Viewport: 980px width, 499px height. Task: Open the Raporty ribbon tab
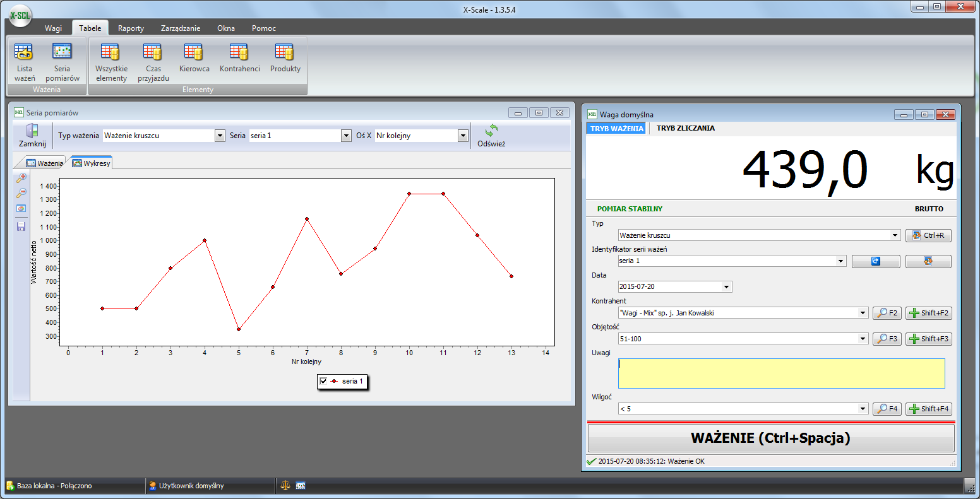[x=131, y=28]
